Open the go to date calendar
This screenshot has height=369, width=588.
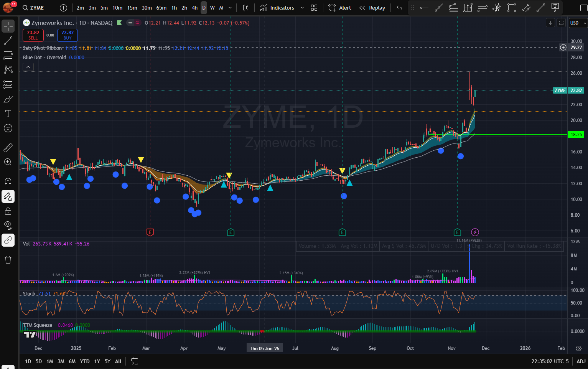[134, 361]
